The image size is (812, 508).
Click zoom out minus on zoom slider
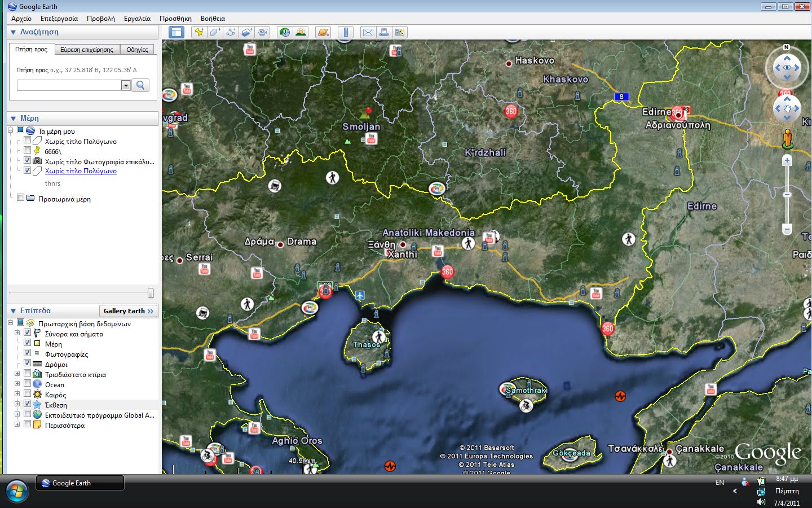point(787,229)
